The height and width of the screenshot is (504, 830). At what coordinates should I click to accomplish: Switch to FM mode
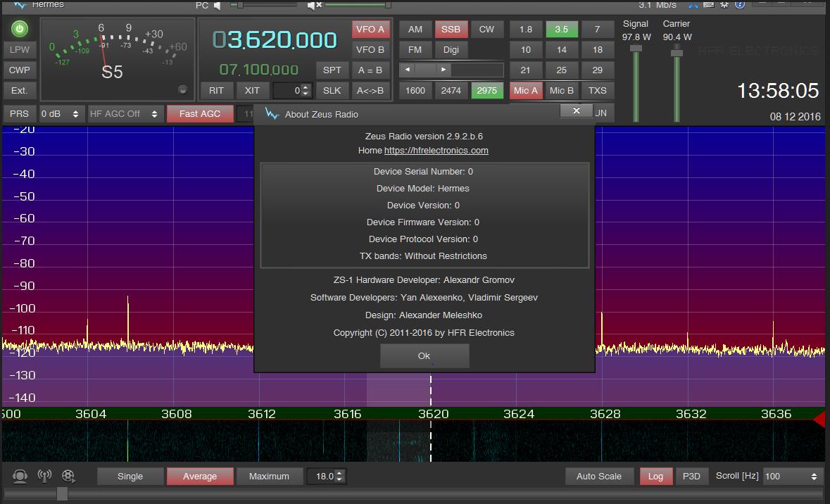pos(415,50)
